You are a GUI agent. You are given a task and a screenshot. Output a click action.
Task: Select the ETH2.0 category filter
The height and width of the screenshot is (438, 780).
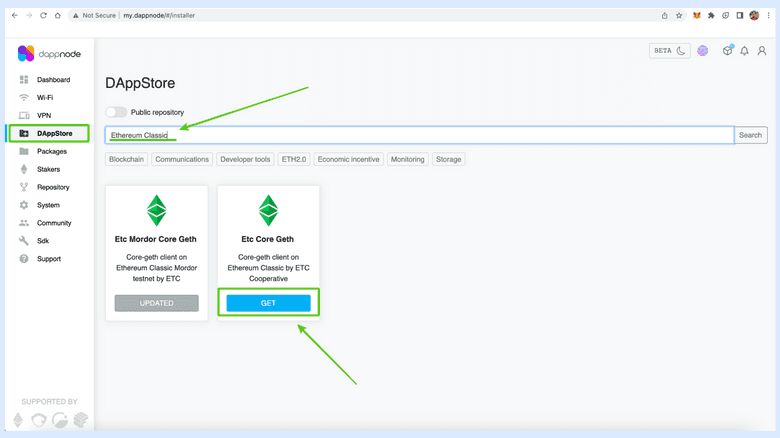click(294, 159)
